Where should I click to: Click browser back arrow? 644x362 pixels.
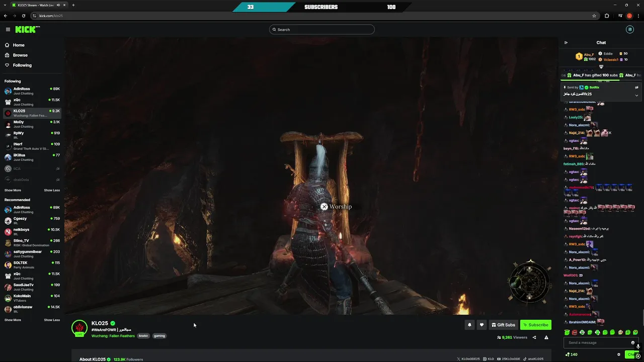coord(6,16)
